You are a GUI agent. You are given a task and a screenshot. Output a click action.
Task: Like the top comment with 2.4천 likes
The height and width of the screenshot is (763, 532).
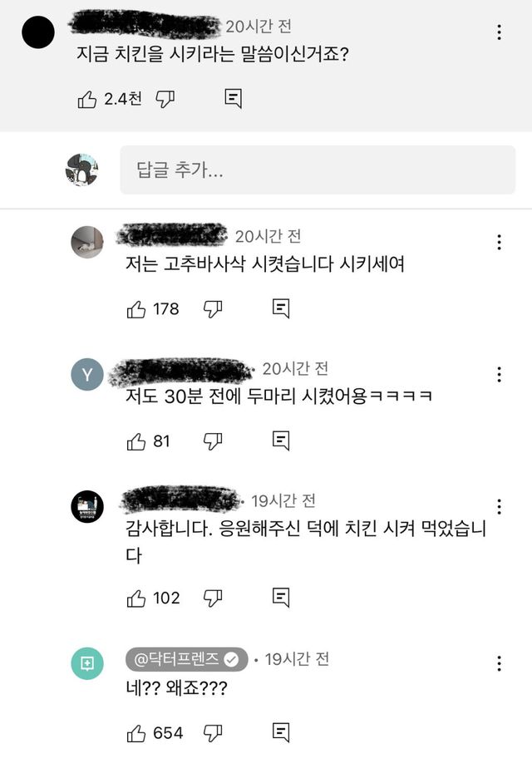(87, 99)
